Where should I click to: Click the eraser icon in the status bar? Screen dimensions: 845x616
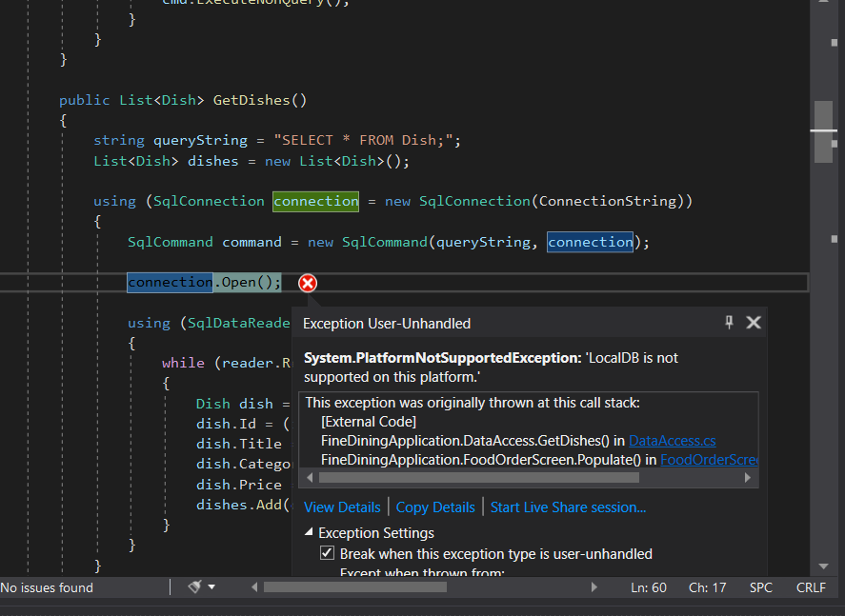(x=193, y=587)
